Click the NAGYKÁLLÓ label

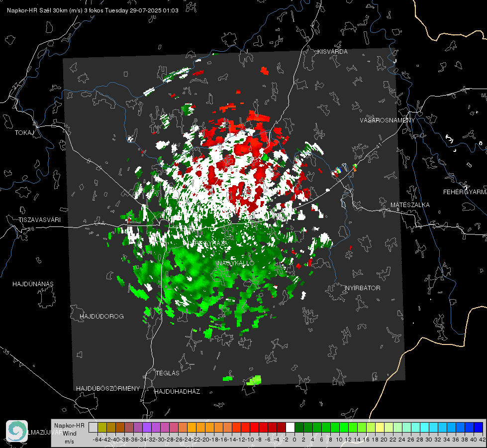pyautogui.click(x=236, y=263)
